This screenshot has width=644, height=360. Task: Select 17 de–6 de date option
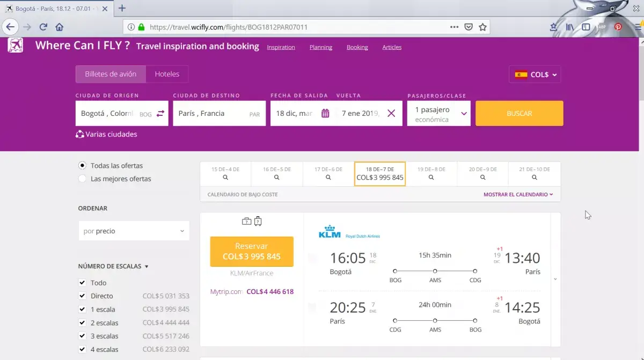point(328,173)
